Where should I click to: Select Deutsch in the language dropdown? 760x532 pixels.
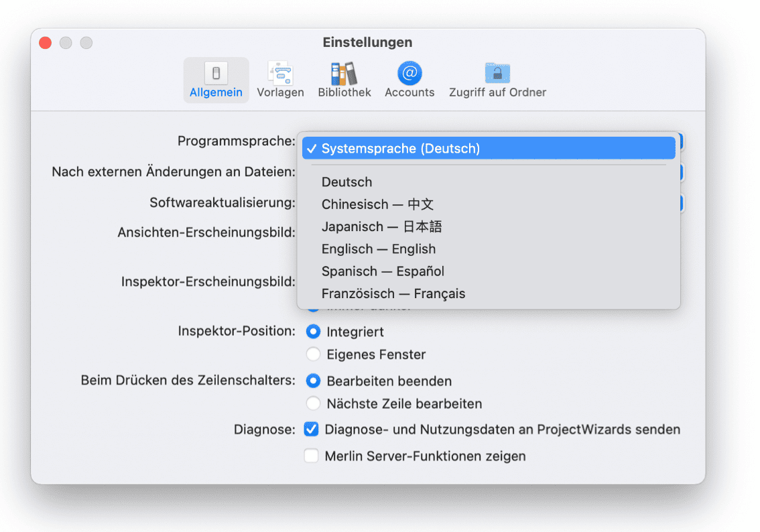(346, 182)
